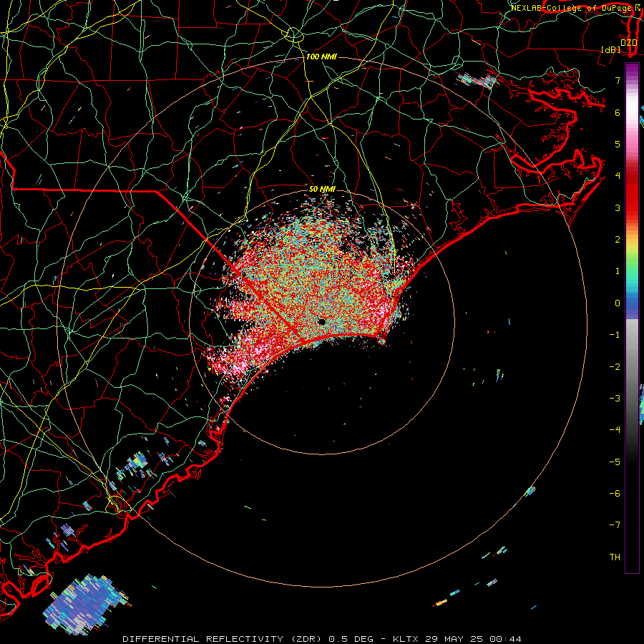Viewport: 644px width, 644px height.
Task: Click the "DZD" legend title
Action: pos(629,43)
